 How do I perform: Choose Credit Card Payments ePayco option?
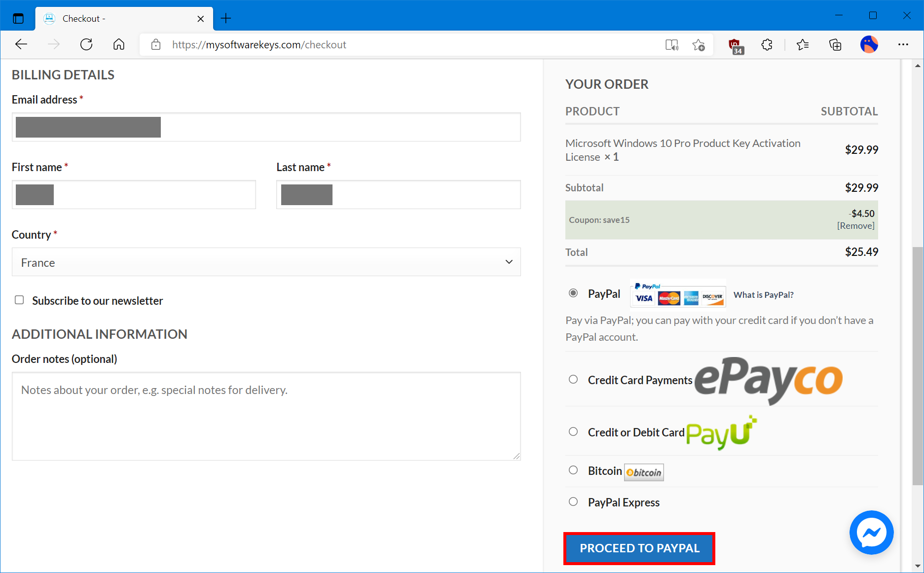(573, 379)
